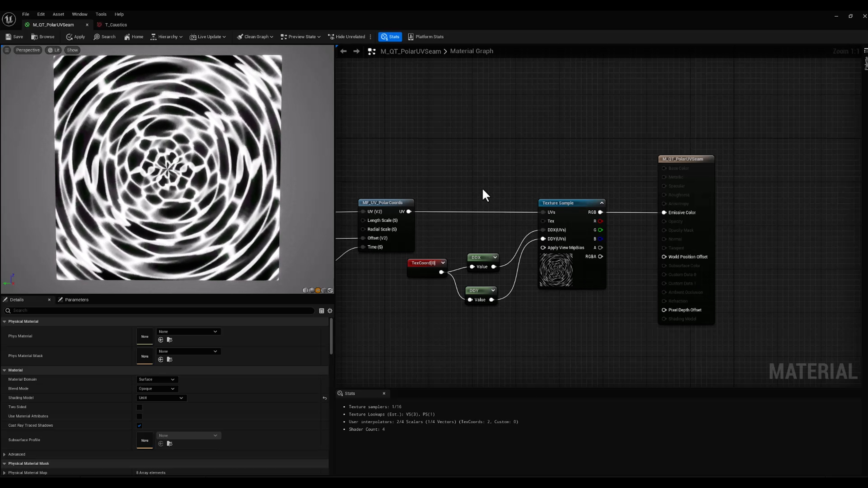The image size is (868, 488).
Task: Enable the Two Sided checkbox
Action: (x=139, y=407)
